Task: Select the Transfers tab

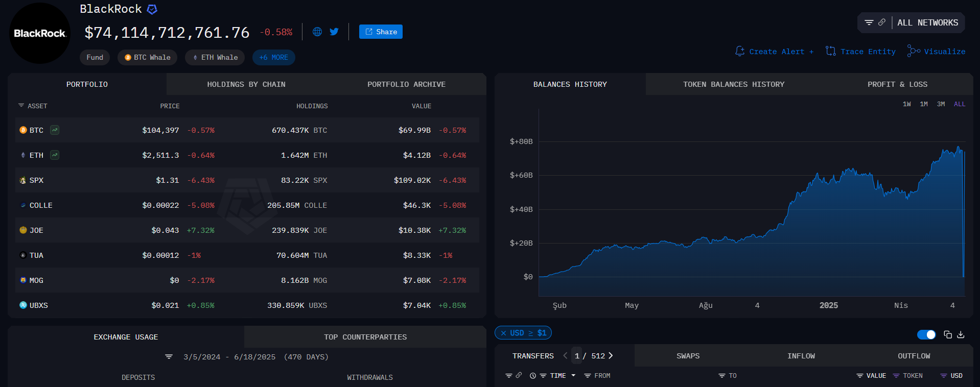Action: click(533, 355)
